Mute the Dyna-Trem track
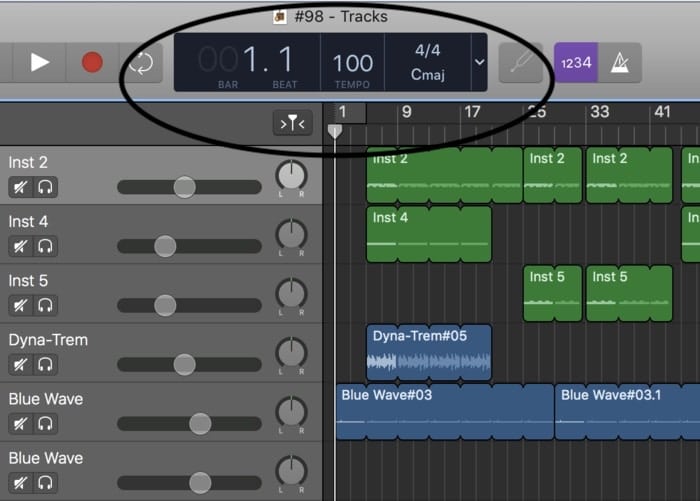 coord(21,364)
